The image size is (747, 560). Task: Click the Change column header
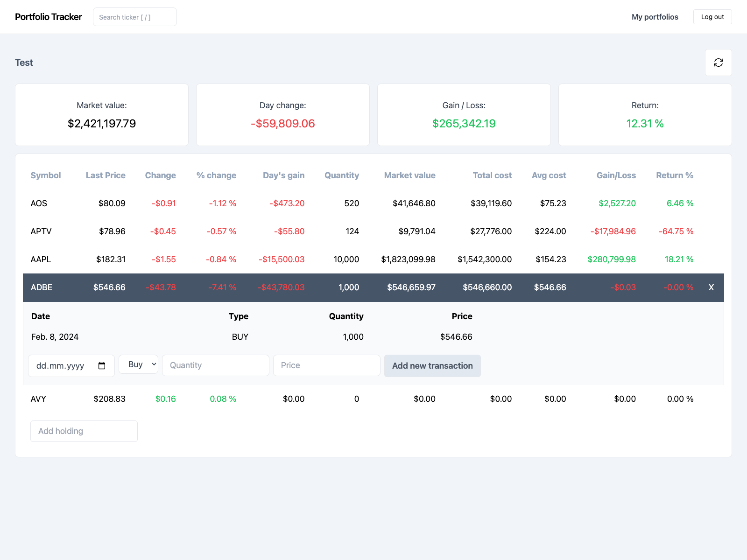[160, 175]
